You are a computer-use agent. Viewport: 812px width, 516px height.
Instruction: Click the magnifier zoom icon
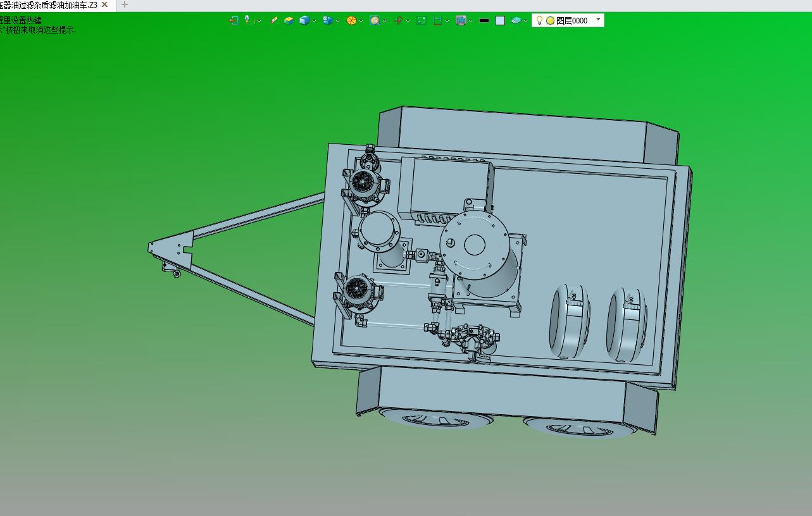coord(375,20)
